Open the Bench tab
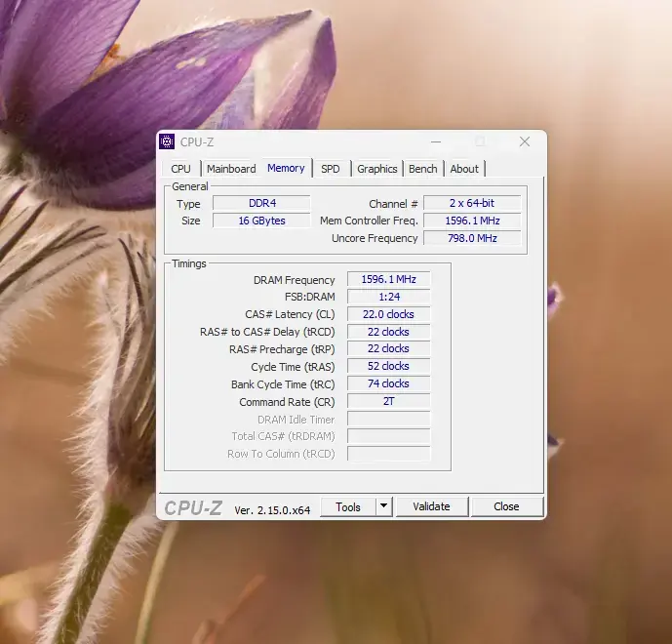 (423, 169)
